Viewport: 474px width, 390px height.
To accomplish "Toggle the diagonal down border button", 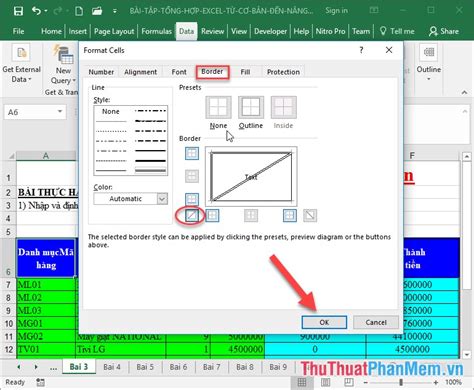I will 310,216.
